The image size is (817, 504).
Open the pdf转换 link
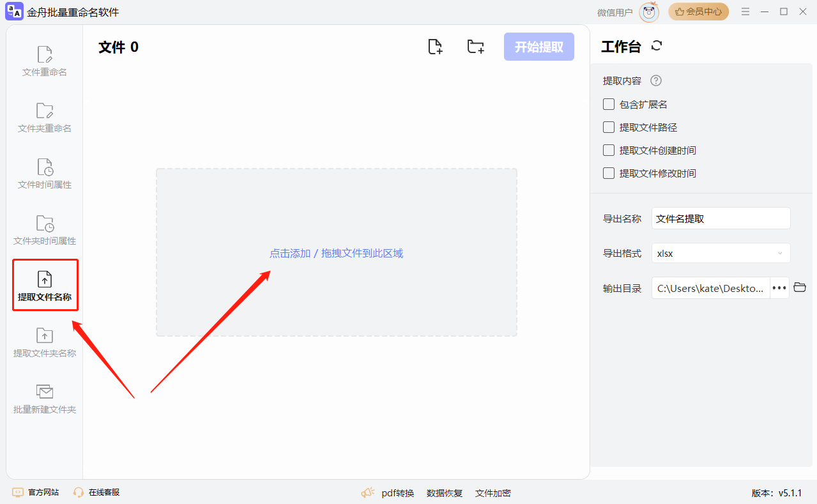pos(397,493)
